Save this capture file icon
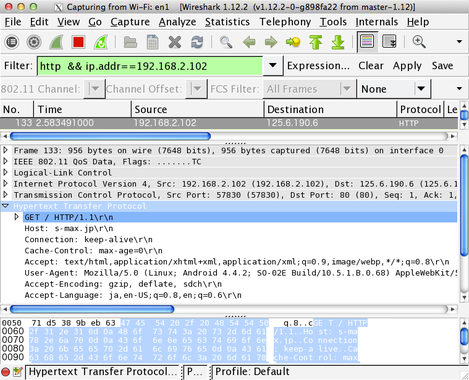 point(152,42)
